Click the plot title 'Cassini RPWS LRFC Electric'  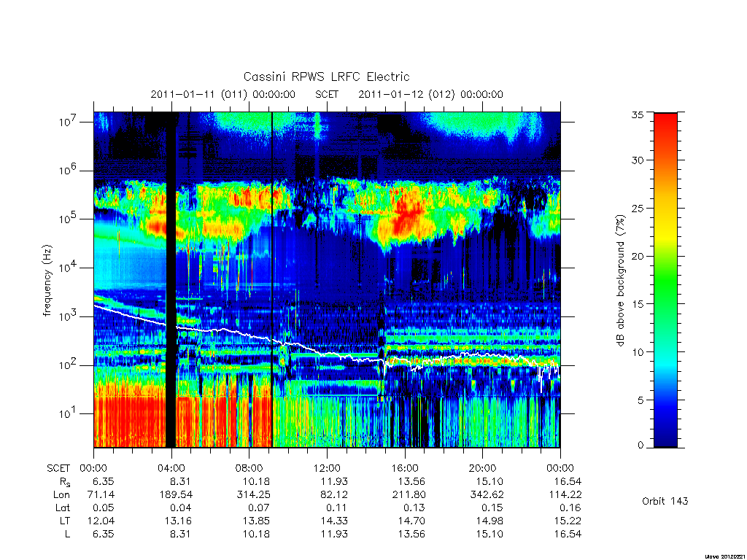pyautogui.click(x=326, y=77)
